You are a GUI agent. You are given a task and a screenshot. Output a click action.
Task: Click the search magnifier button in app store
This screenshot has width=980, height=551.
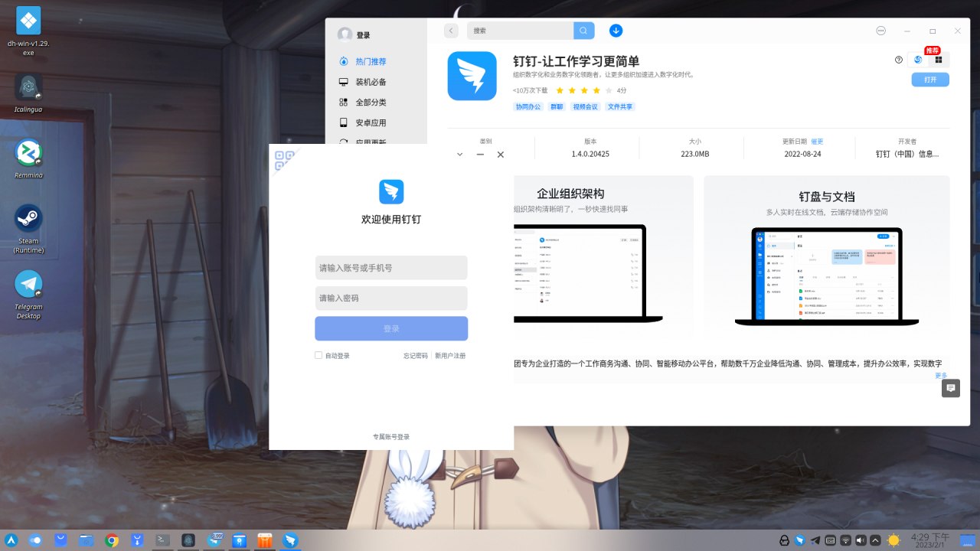(583, 31)
